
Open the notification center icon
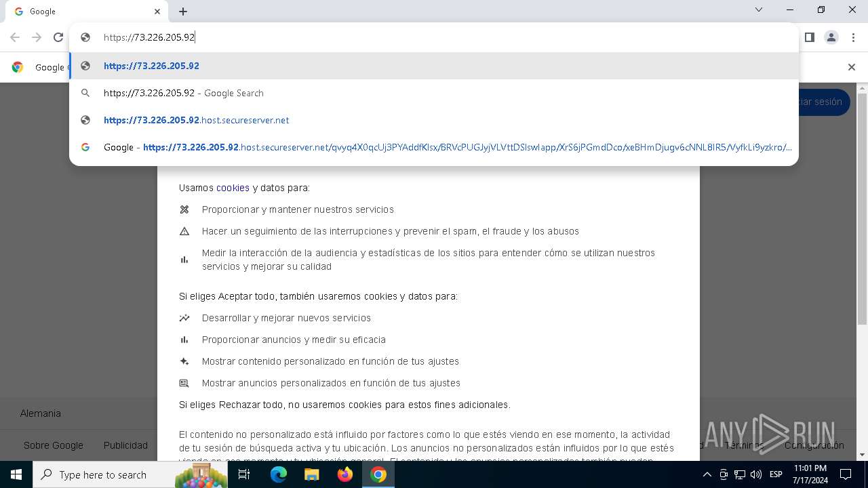click(x=846, y=474)
